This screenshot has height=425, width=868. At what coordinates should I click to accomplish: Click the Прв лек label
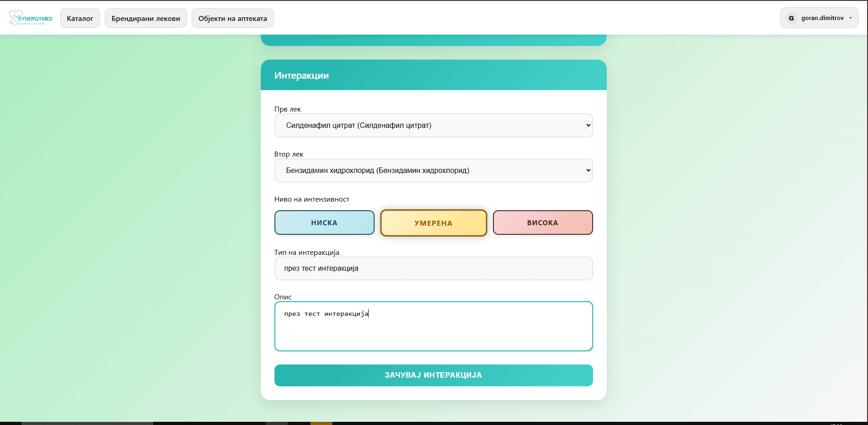pyautogui.click(x=287, y=109)
